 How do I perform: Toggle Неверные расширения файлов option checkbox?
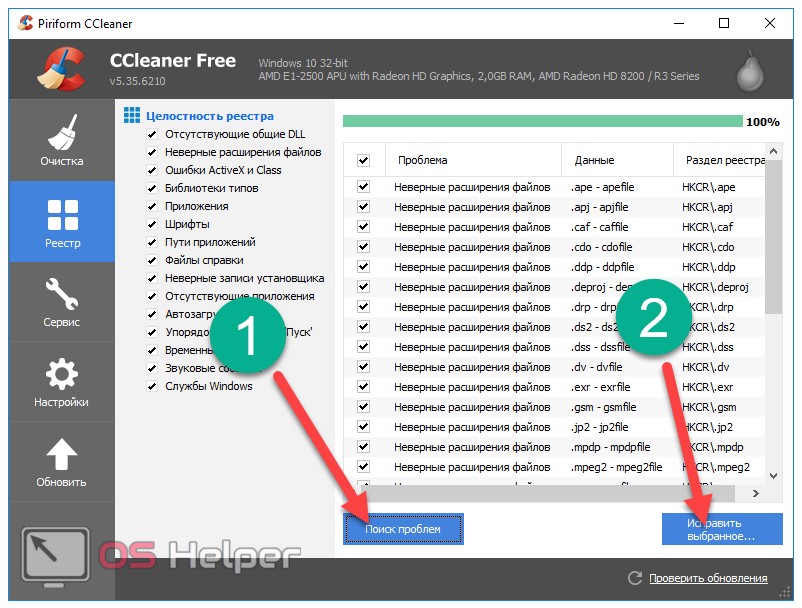coord(152,152)
